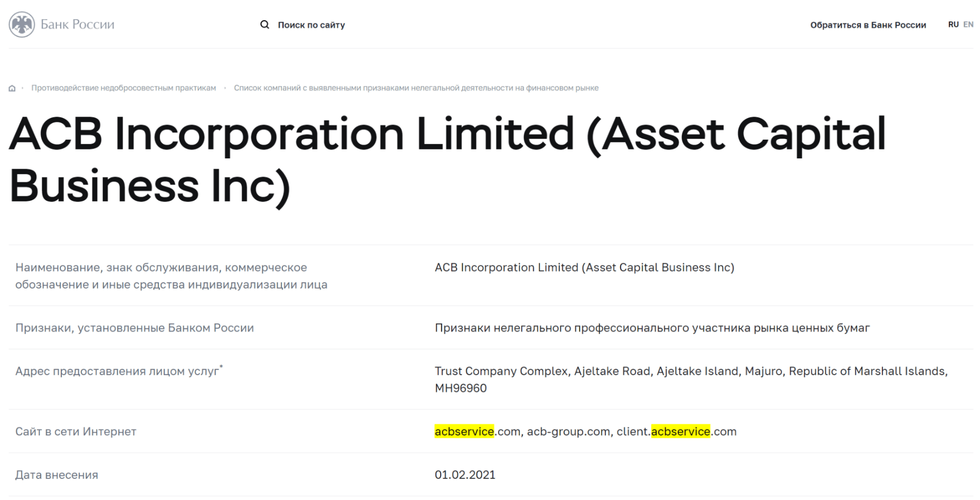
Task: Click the 'Банк России' logo text
Action: (77, 25)
